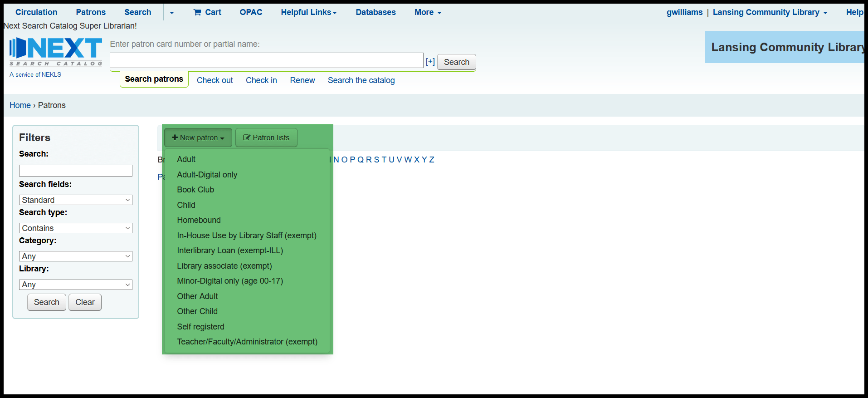Open the Search type Contains dropdown
Viewport: 868px width, 398px height.
76,228
